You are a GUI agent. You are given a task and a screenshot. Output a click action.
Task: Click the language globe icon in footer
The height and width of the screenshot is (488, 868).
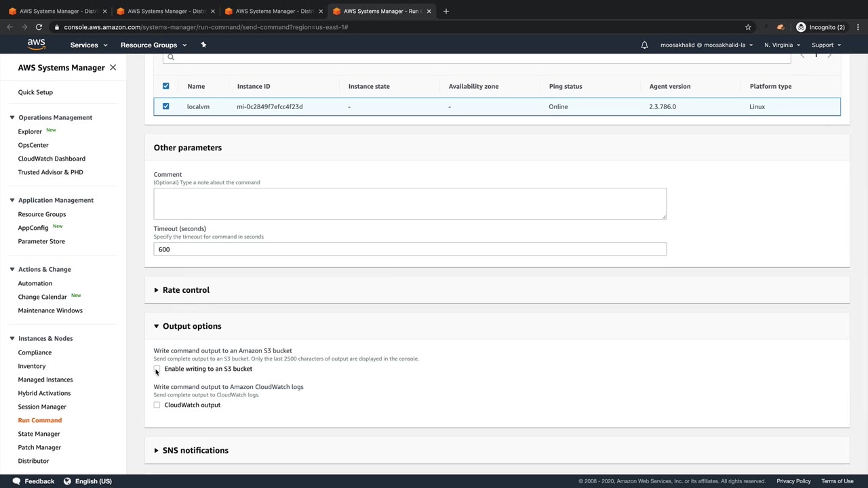[67, 481]
